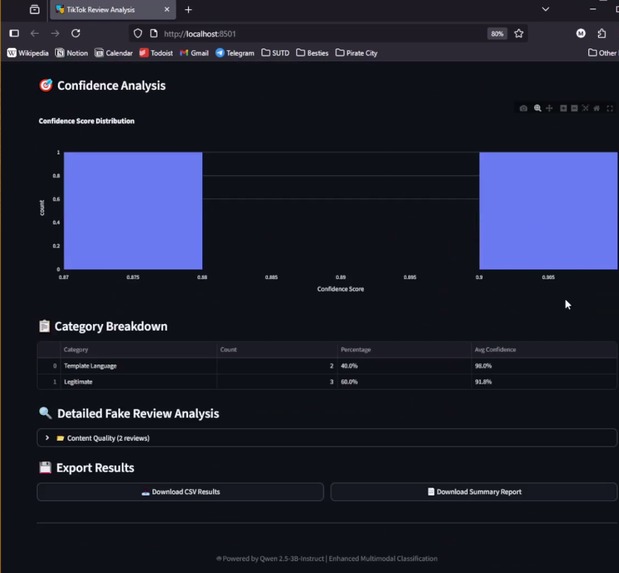Click the Detailed Fake Review Analysis heading
Image resolution: width=619 pixels, height=573 pixels.
coord(138,413)
